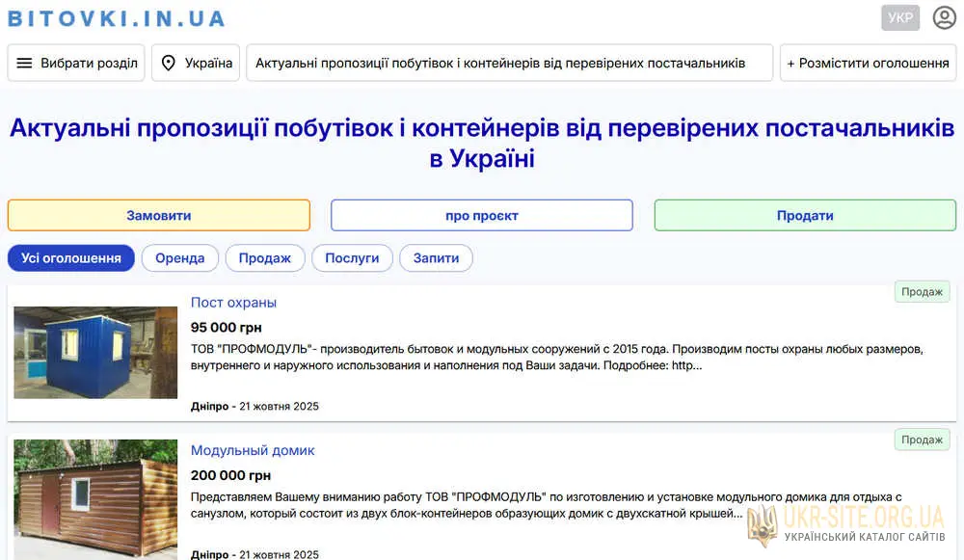Click the location pin icon
The width and height of the screenshot is (964, 560).
click(169, 63)
